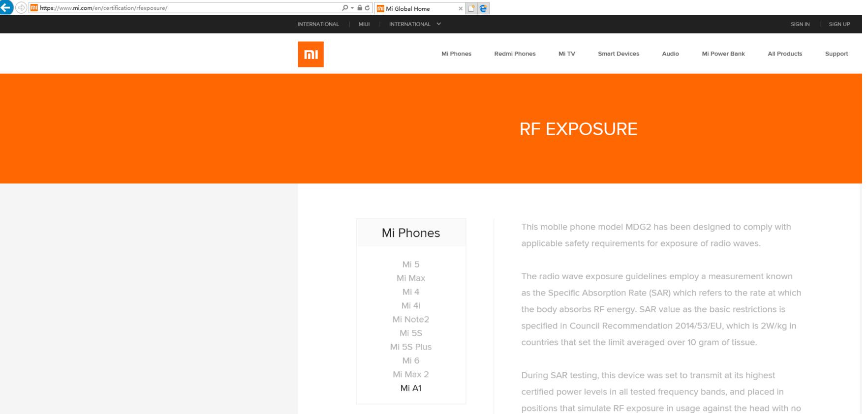Open the Support navigation menu
The width and height of the screenshot is (868, 414).
(837, 54)
